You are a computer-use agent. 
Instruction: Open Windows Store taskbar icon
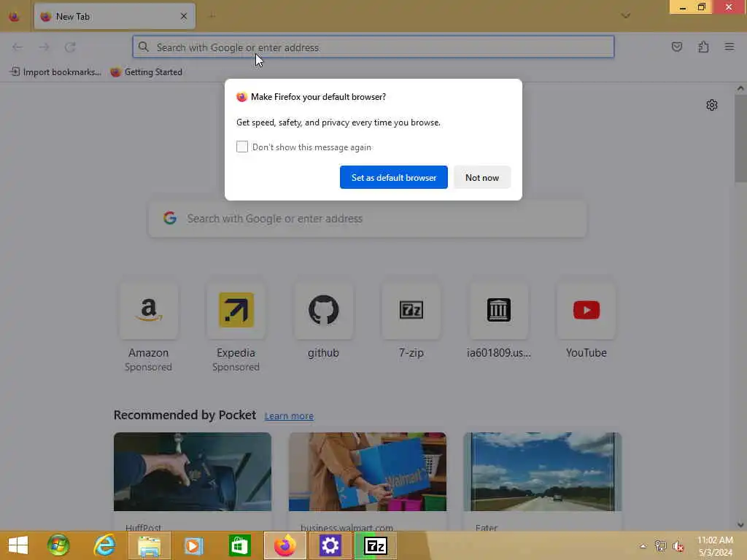click(239, 545)
